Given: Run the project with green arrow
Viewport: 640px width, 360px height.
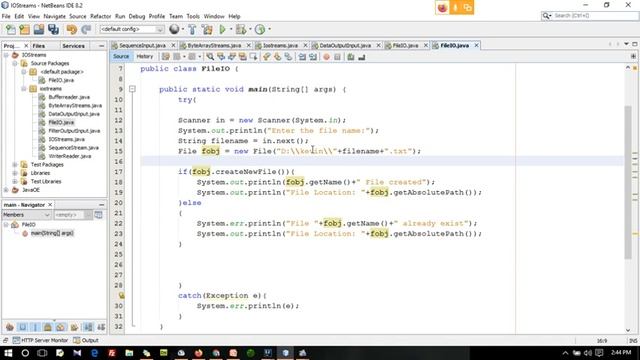Looking at the screenshot, I should coord(222,29).
